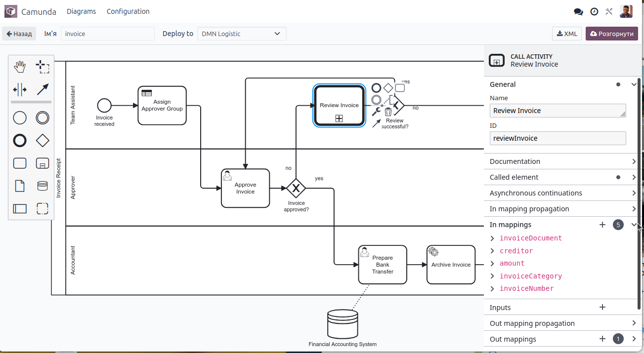Activate the create/remove space tool
Screen dimensions: 644x353
pyautogui.click(x=20, y=90)
